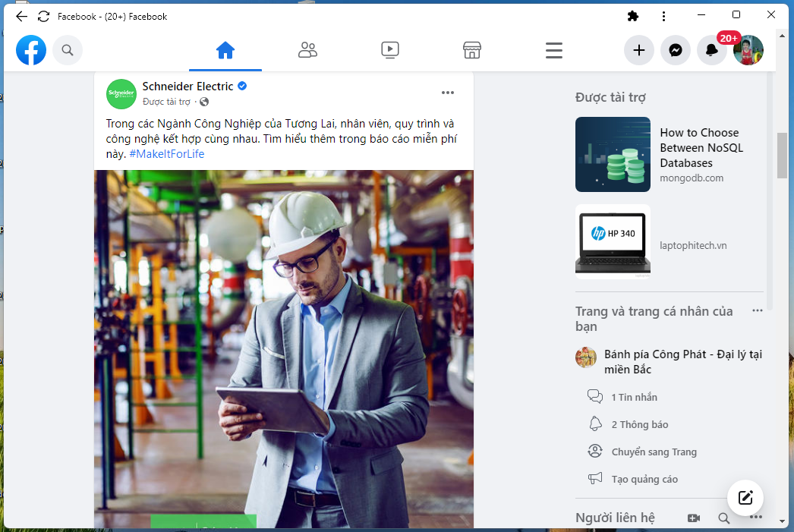Click the #MakeItForLife hashtag

(x=167, y=154)
